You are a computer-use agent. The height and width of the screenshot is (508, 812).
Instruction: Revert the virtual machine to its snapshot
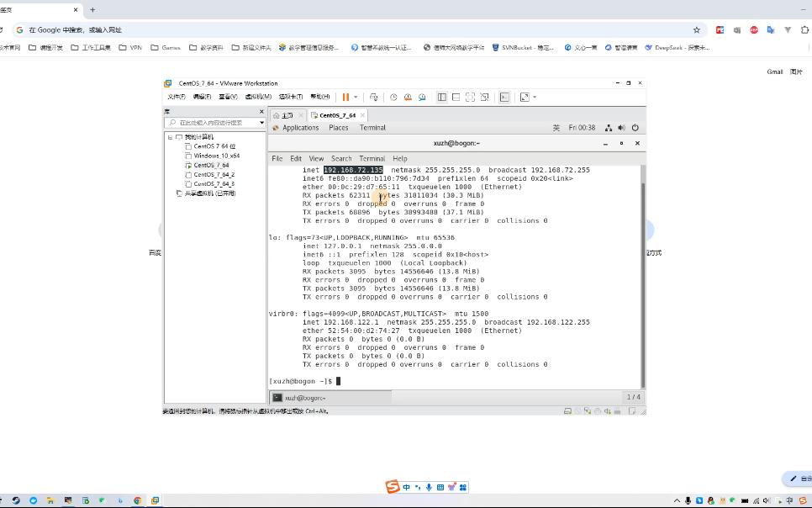(x=407, y=97)
